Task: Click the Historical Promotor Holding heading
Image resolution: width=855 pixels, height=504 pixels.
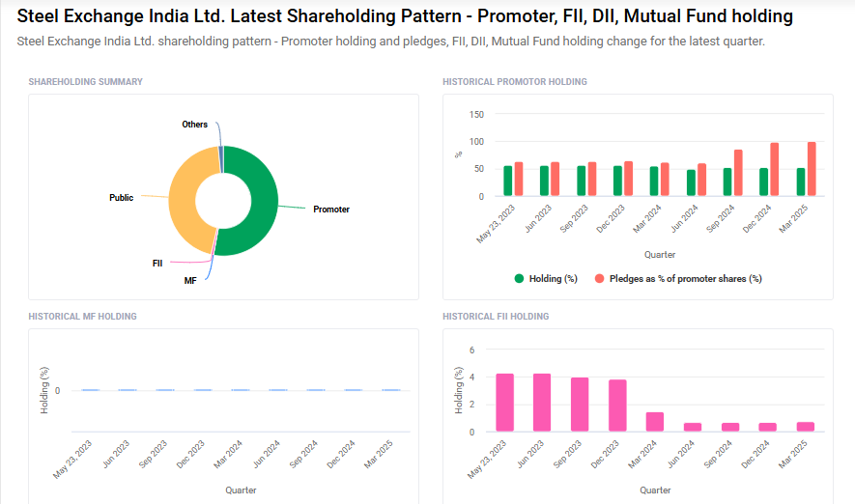Action: point(515,82)
